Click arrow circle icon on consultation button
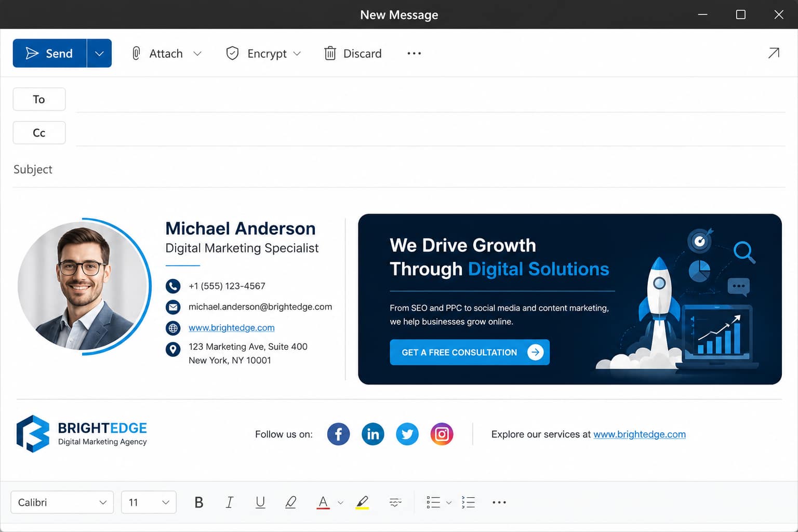 [x=535, y=352]
